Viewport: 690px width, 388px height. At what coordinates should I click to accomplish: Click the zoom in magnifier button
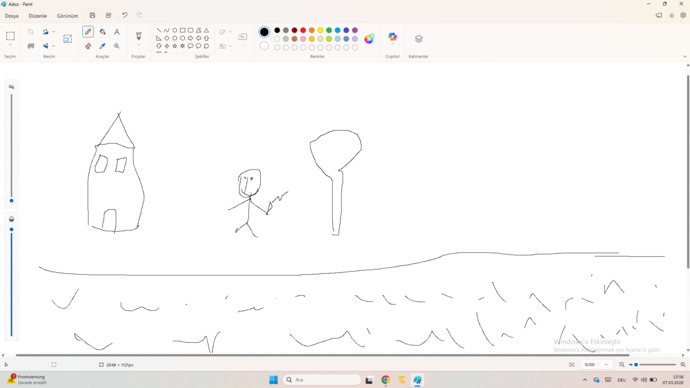[683, 365]
